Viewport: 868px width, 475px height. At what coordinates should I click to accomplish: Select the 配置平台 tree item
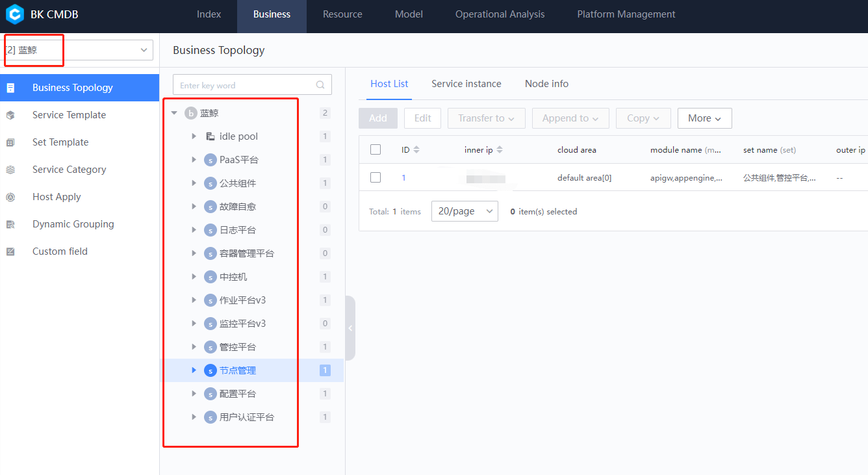click(252, 394)
